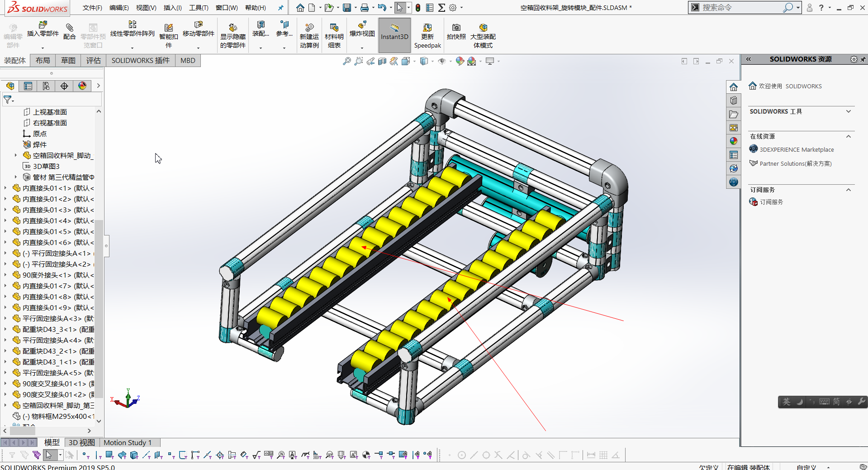Select 原点 in feature tree
The height and width of the screenshot is (470, 868).
tap(40, 134)
